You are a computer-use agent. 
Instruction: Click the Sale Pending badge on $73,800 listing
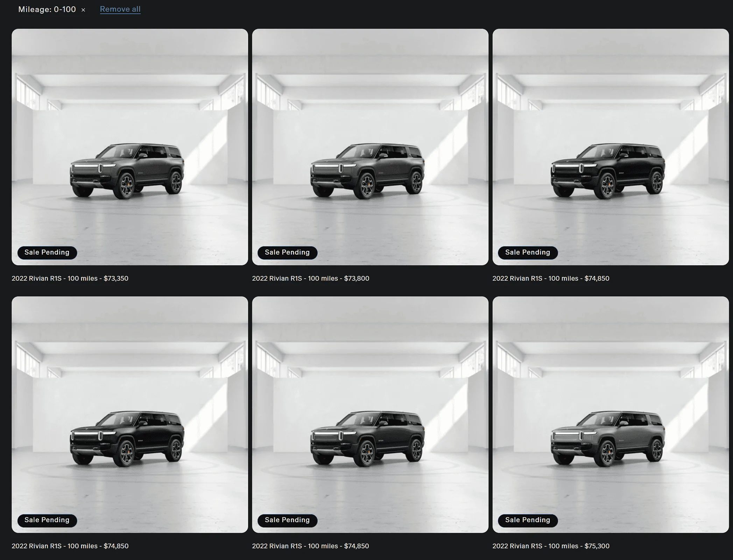(287, 252)
